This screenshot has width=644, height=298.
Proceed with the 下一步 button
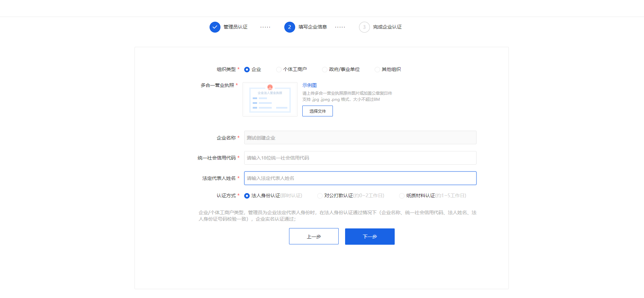tap(370, 236)
